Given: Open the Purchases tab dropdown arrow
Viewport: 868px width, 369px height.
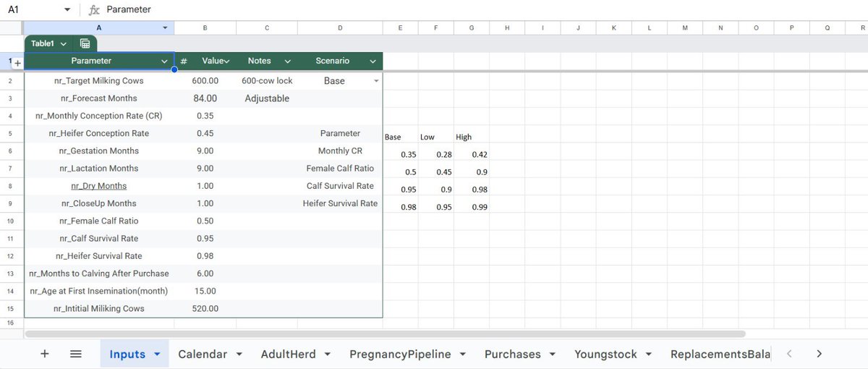Looking at the screenshot, I should pos(553,355).
